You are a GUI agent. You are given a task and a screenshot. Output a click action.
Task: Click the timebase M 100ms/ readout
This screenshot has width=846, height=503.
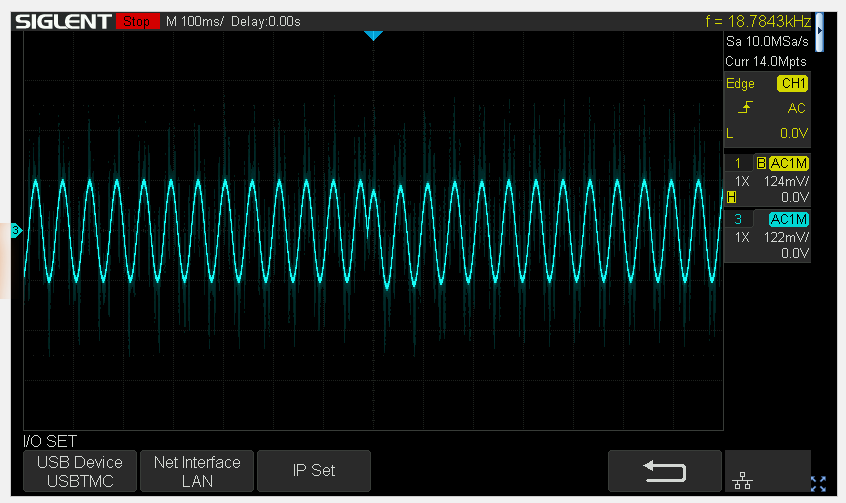[195, 22]
